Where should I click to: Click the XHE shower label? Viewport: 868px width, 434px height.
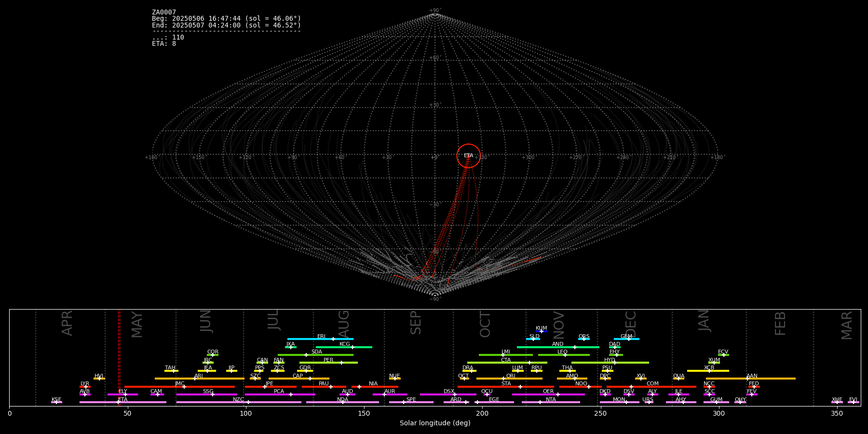coord(837,400)
